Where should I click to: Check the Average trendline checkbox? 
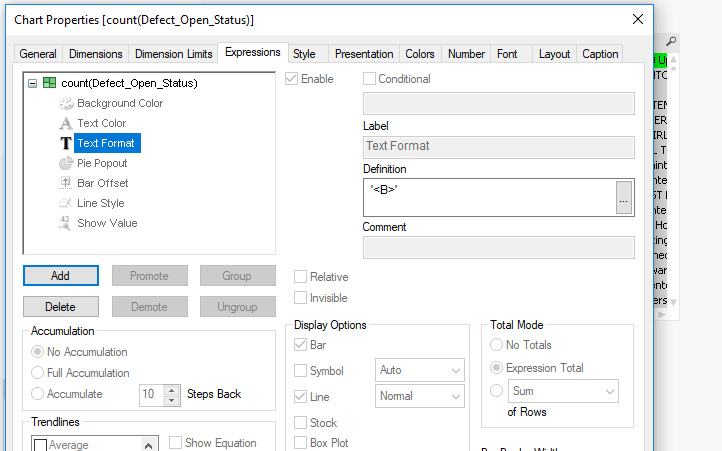point(41,445)
